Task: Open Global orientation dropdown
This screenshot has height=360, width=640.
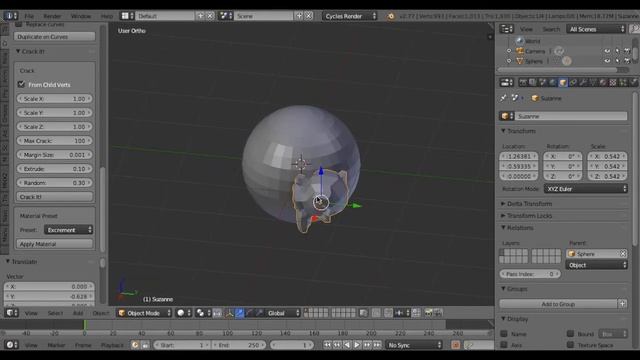Action: 283,313
